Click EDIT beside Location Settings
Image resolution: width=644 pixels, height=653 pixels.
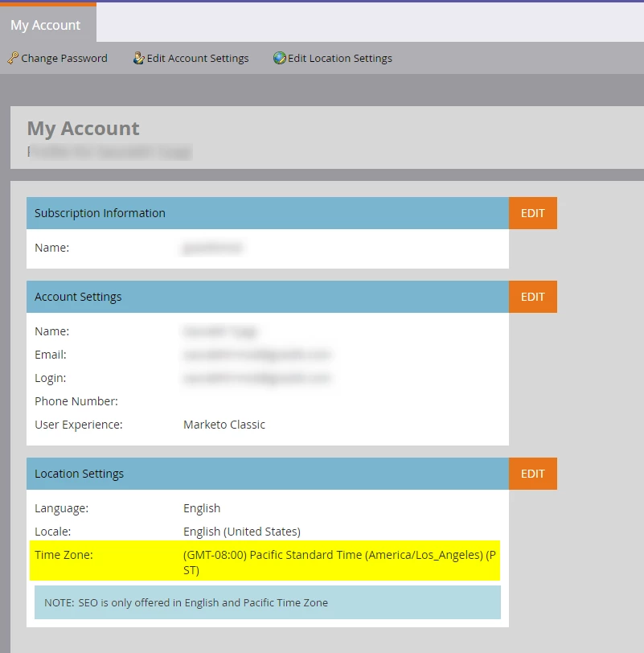(533, 474)
